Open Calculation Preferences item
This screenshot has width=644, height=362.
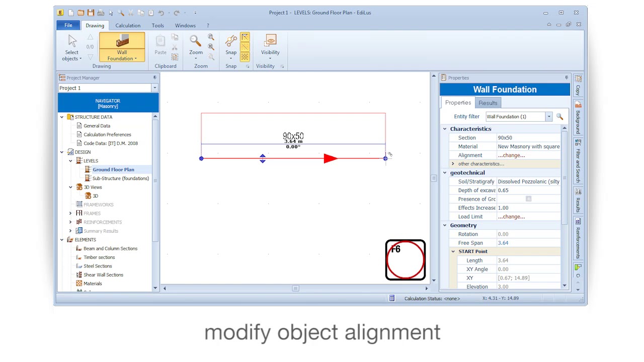click(107, 135)
